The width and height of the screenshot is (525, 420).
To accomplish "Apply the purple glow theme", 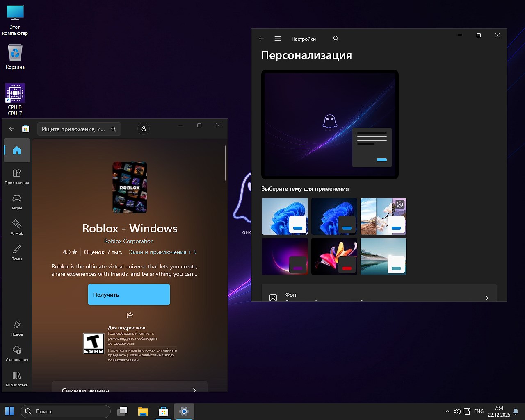I will (x=285, y=257).
